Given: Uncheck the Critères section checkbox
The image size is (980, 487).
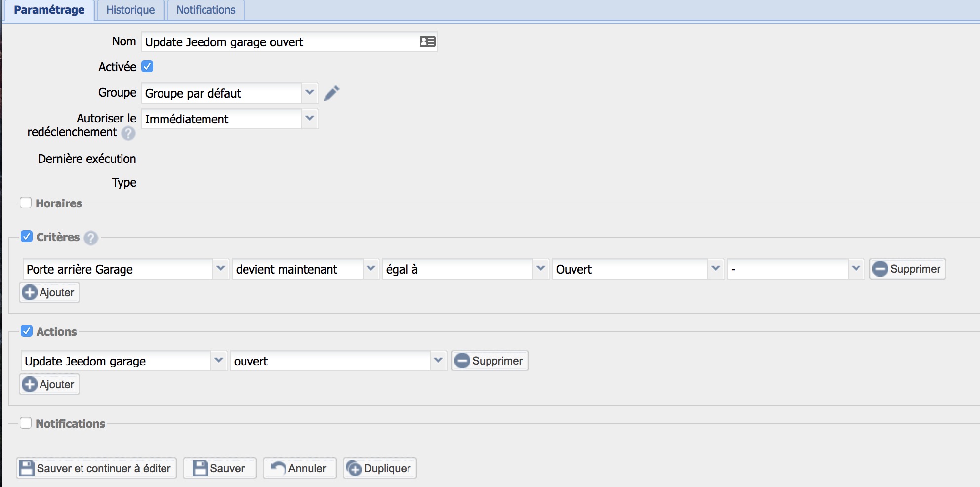Looking at the screenshot, I should coord(27,236).
